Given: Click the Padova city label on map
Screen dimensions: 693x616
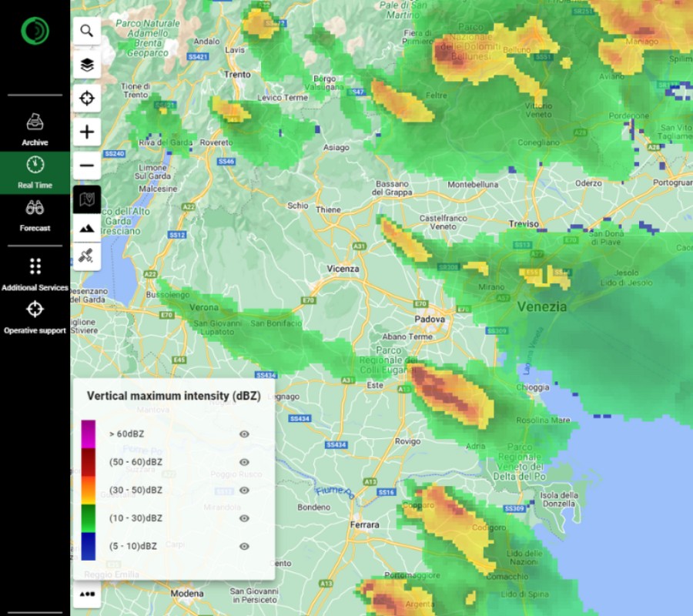Looking at the screenshot, I should pyautogui.click(x=430, y=319).
